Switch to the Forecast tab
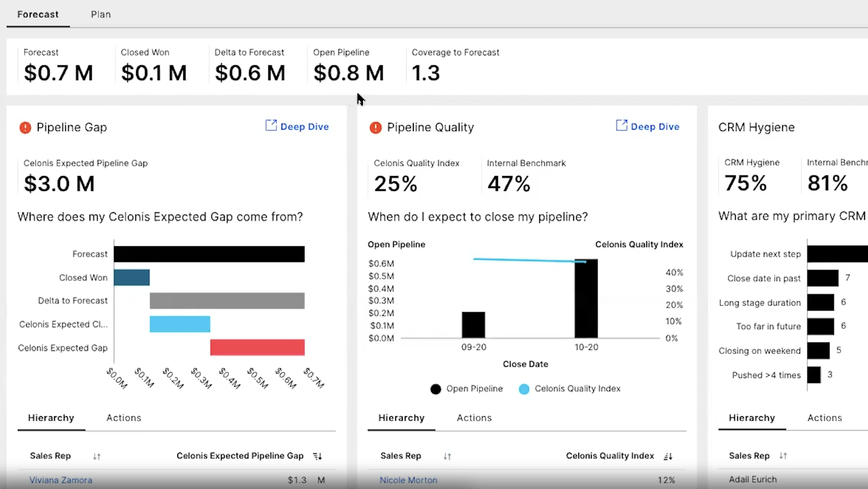868x489 pixels. [x=37, y=14]
